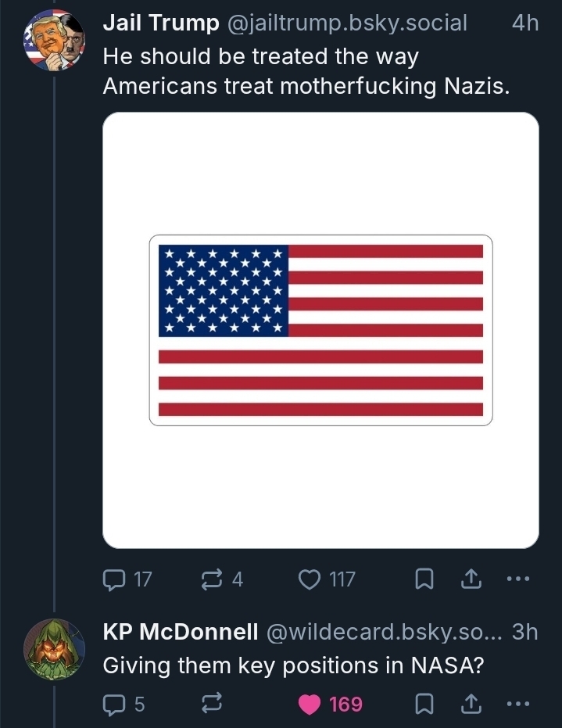Open more options for KP McDonnell's reply
The image size is (562, 728).
tap(518, 705)
